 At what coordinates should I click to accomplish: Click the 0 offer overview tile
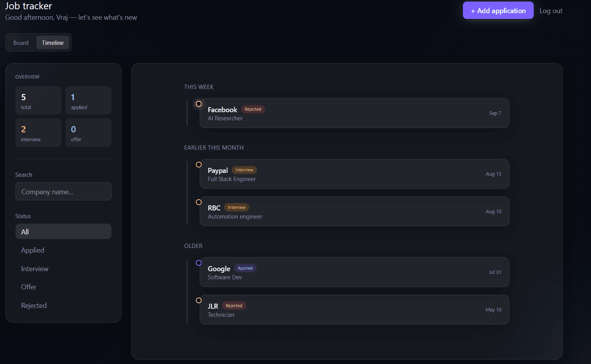pos(88,133)
